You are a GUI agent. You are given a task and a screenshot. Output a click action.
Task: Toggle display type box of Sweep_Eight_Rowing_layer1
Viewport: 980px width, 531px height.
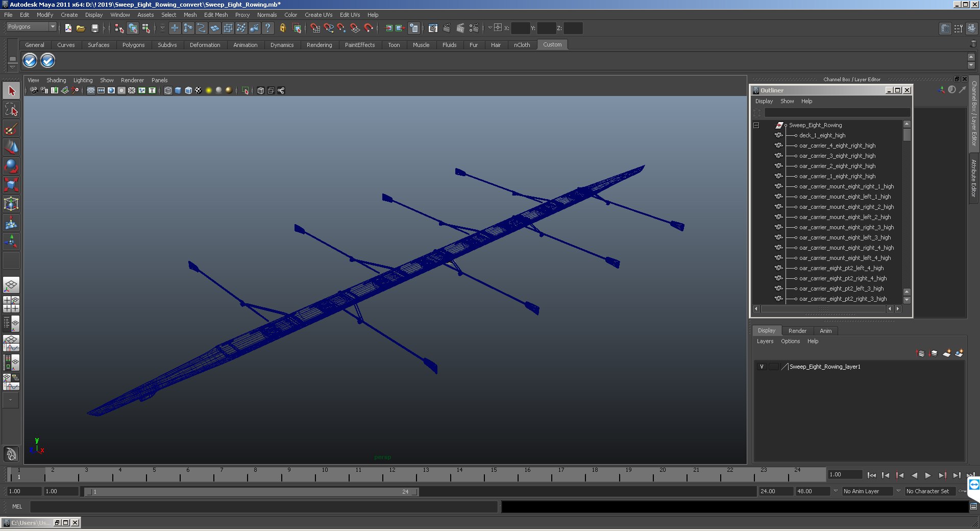(x=774, y=367)
